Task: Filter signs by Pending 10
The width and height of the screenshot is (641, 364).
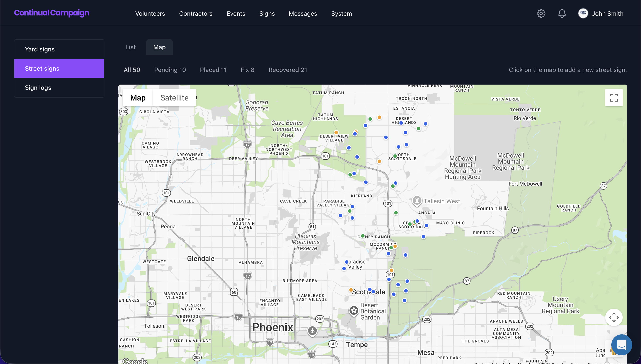Action: pos(170,70)
